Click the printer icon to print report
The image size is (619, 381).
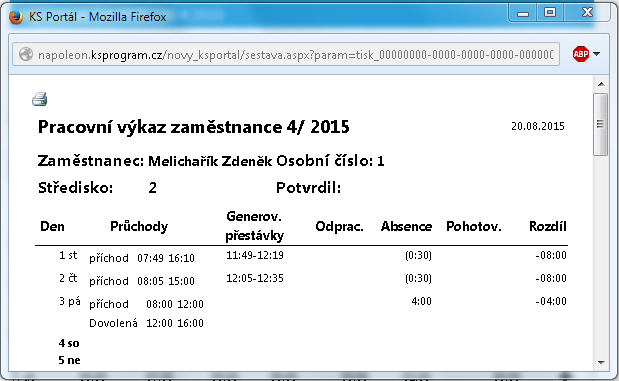[x=39, y=99]
